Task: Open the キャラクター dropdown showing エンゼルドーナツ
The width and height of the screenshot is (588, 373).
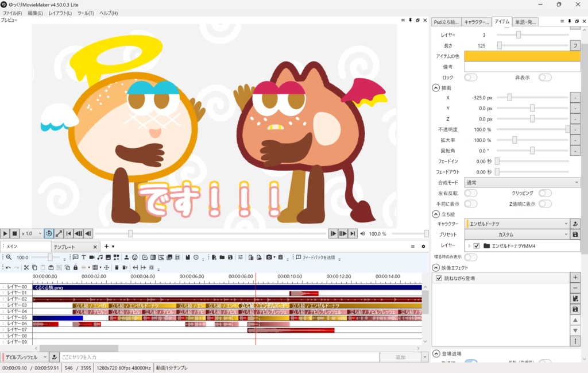Action: tap(517, 224)
